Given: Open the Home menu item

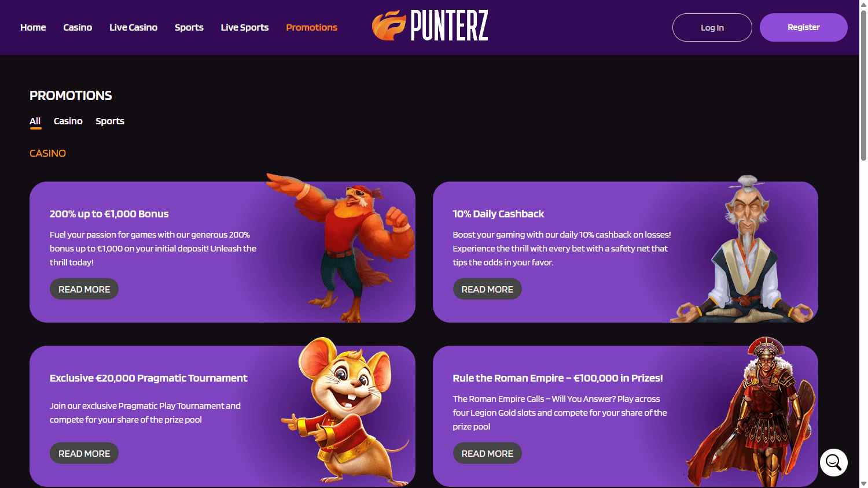Looking at the screenshot, I should point(33,27).
